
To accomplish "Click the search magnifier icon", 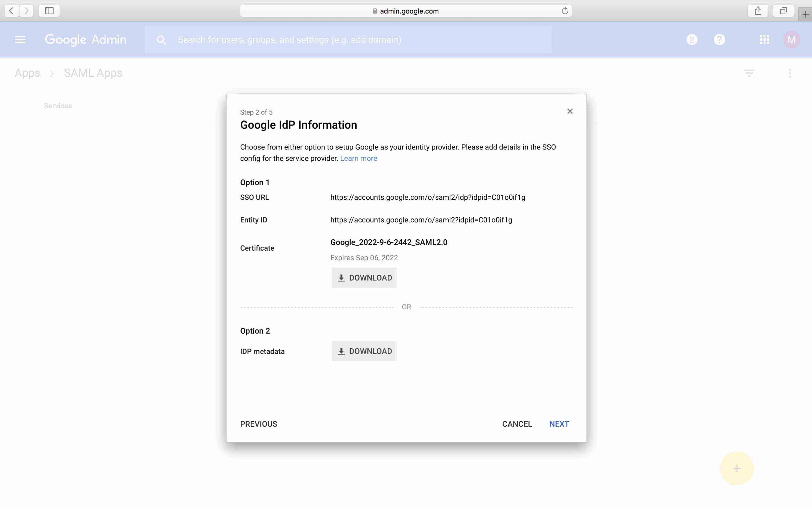I will [x=161, y=40].
